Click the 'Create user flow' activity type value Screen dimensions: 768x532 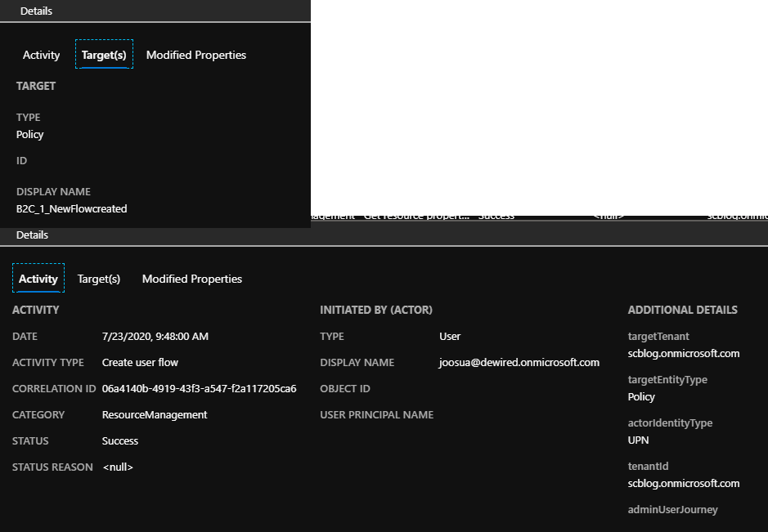pos(140,362)
